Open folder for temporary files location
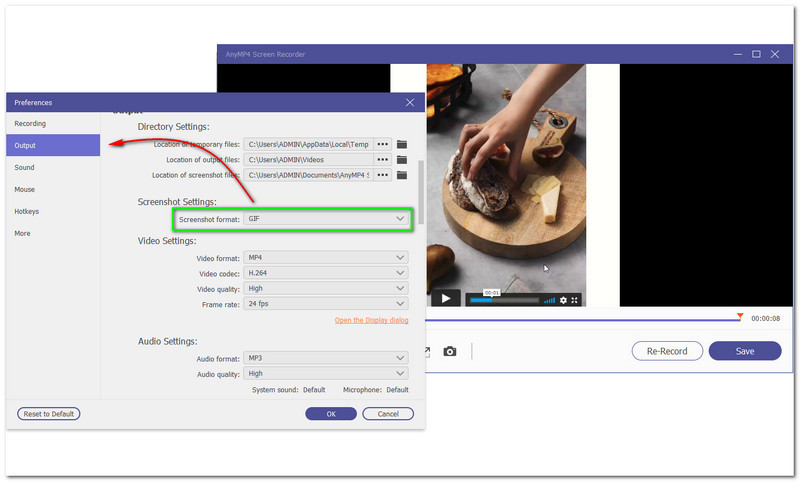This screenshot has width=800, height=482. pyautogui.click(x=402, y=144)
